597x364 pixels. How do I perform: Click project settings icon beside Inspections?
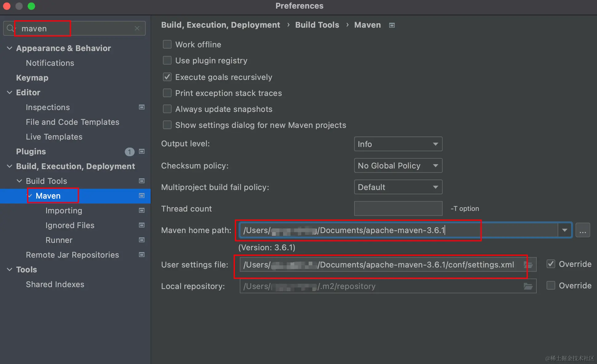[x=142, y=107]
